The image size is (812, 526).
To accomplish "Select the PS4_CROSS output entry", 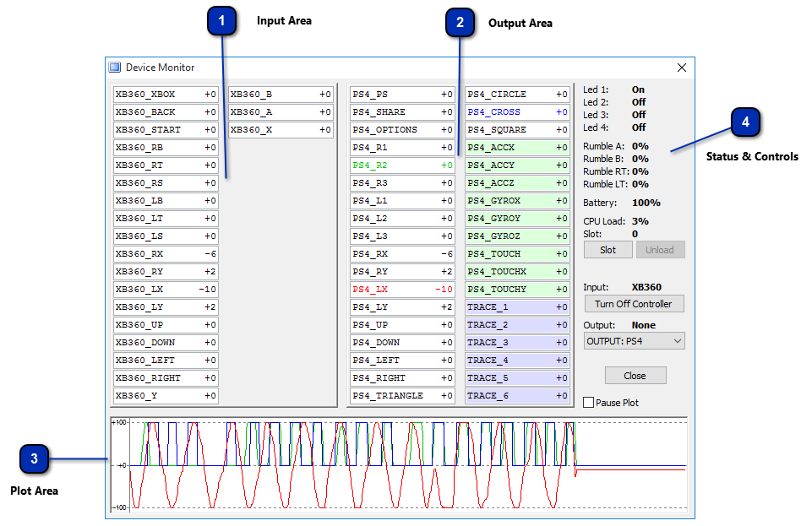I will tap(517, 111).
